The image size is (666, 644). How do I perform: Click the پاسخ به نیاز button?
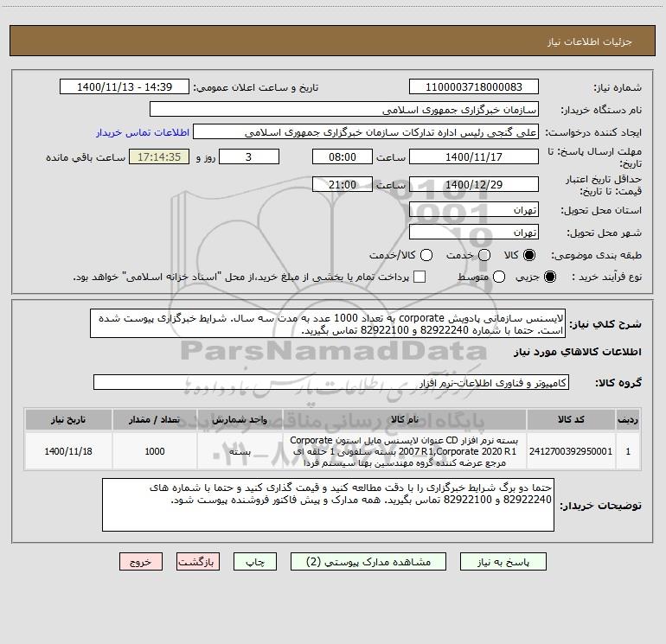pos(503,562)
